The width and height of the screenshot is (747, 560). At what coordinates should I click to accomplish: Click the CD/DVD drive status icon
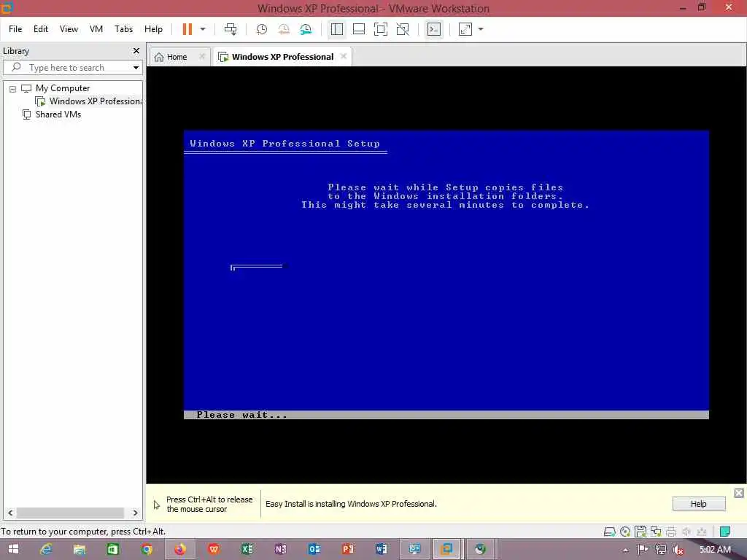(x=625, y=532)
